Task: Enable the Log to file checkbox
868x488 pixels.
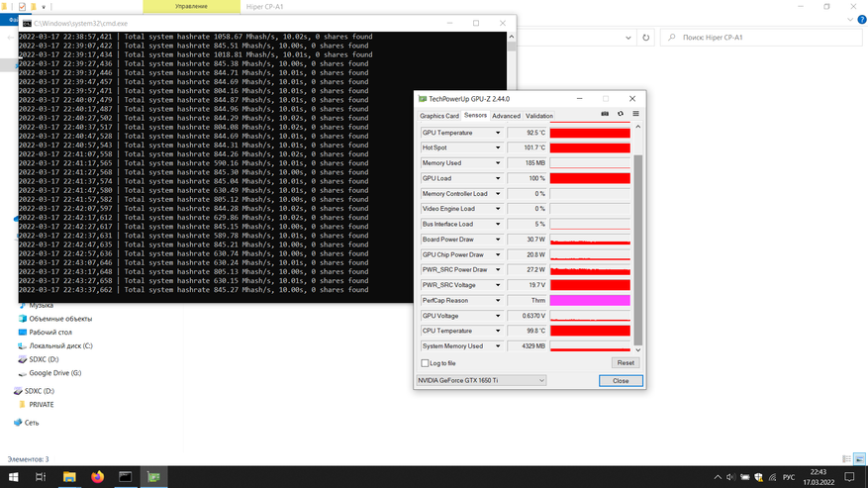Action: (426, 363)
